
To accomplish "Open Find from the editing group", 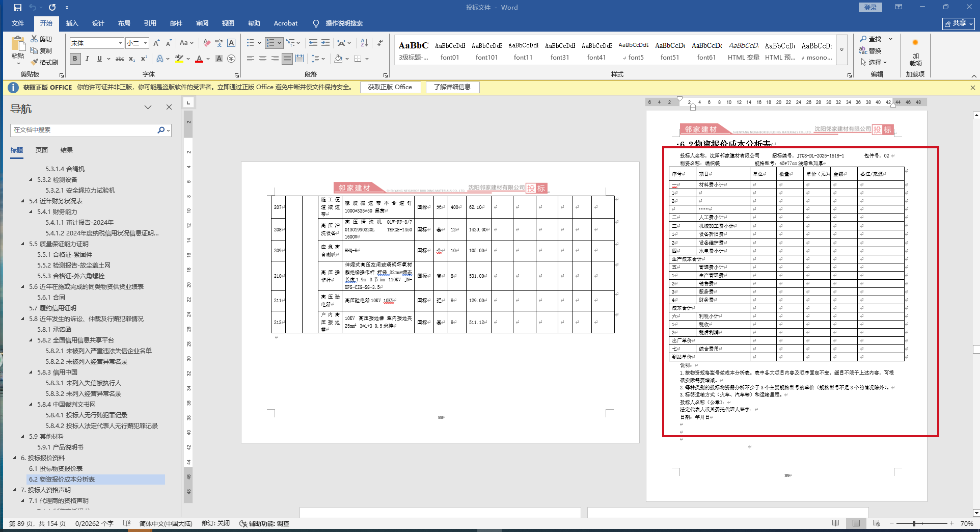I will [x=871, y=39].
